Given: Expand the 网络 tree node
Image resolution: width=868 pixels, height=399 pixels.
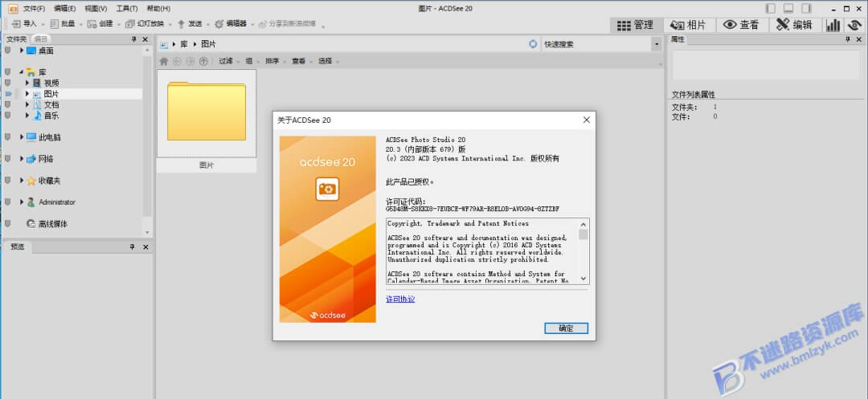Looking at the screenshot, I should (22, 159).
